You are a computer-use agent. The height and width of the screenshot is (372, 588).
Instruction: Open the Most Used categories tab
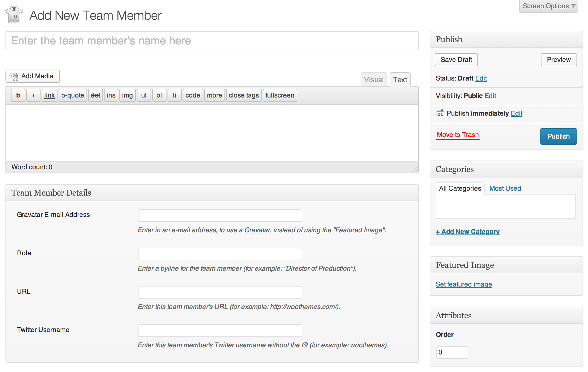[505, 188]
